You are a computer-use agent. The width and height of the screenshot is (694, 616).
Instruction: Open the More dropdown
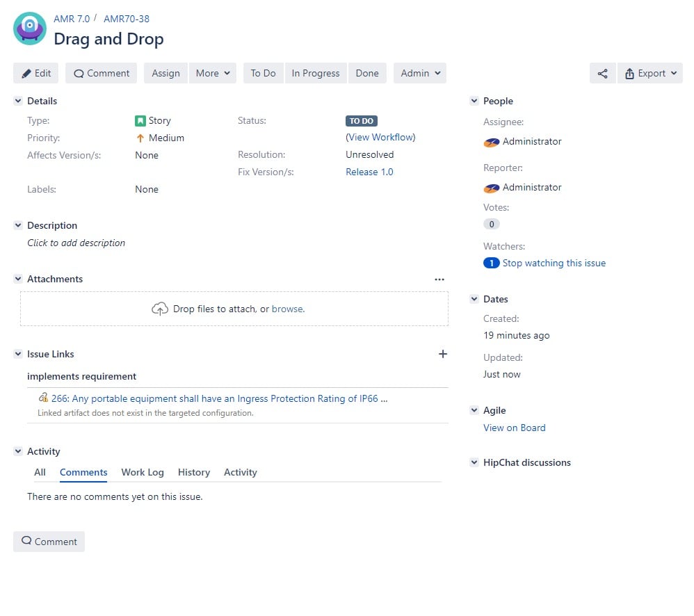(213, 73)
